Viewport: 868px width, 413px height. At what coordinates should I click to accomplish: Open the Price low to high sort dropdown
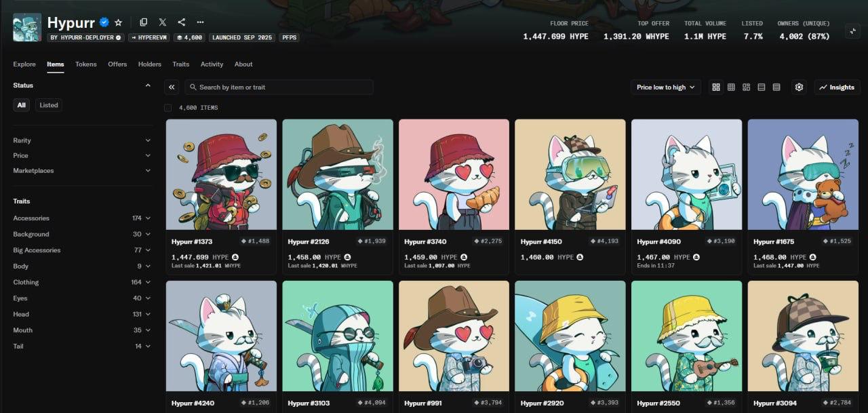tap(665, 87)
